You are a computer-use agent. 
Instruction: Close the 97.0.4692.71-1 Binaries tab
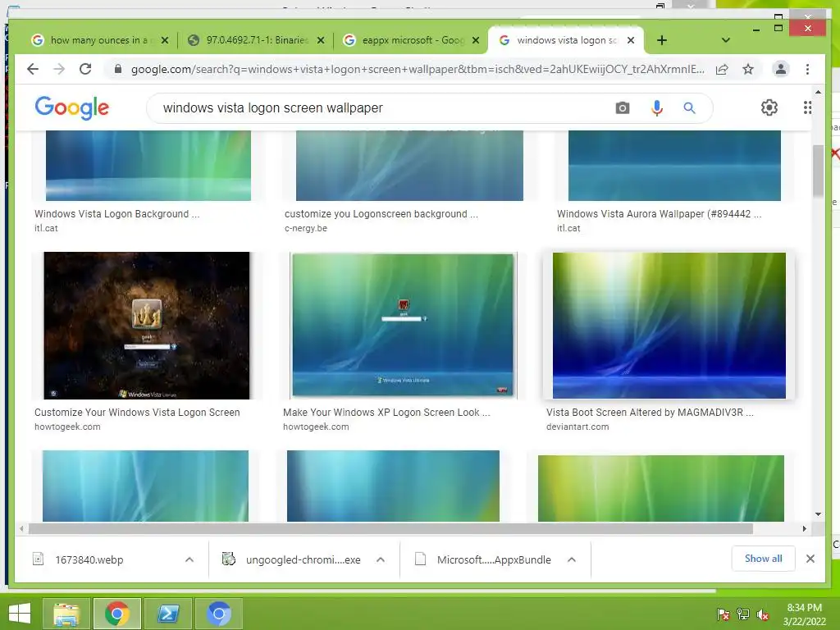(321, 40)
